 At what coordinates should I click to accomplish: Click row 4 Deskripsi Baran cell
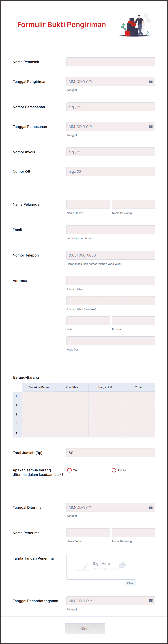click(x=38, y=424)
